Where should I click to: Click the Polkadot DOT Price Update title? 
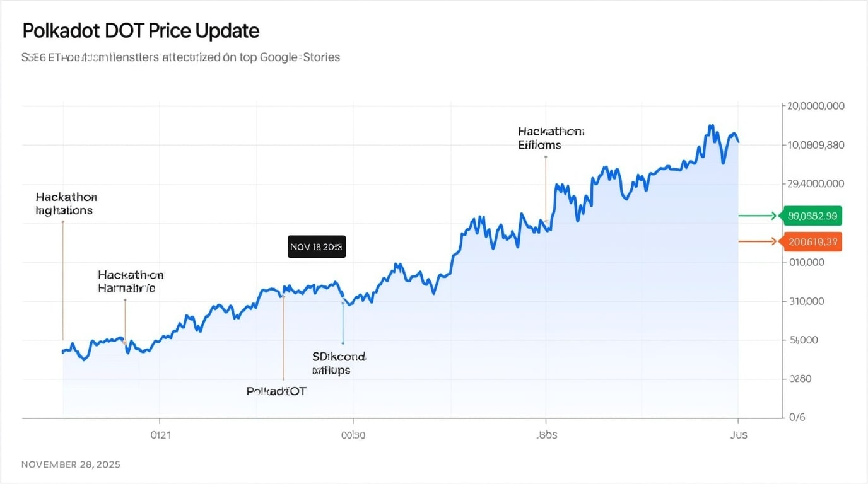click(x=141, y=31)
